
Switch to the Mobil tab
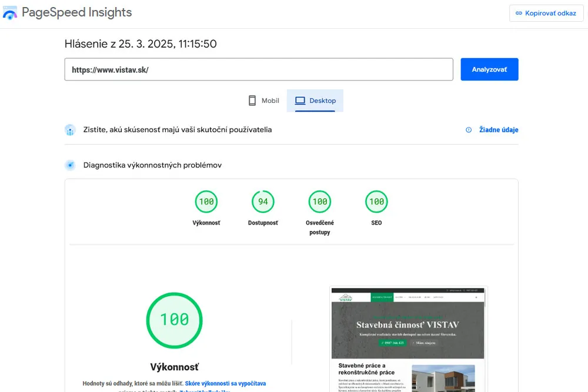(264, 100)
